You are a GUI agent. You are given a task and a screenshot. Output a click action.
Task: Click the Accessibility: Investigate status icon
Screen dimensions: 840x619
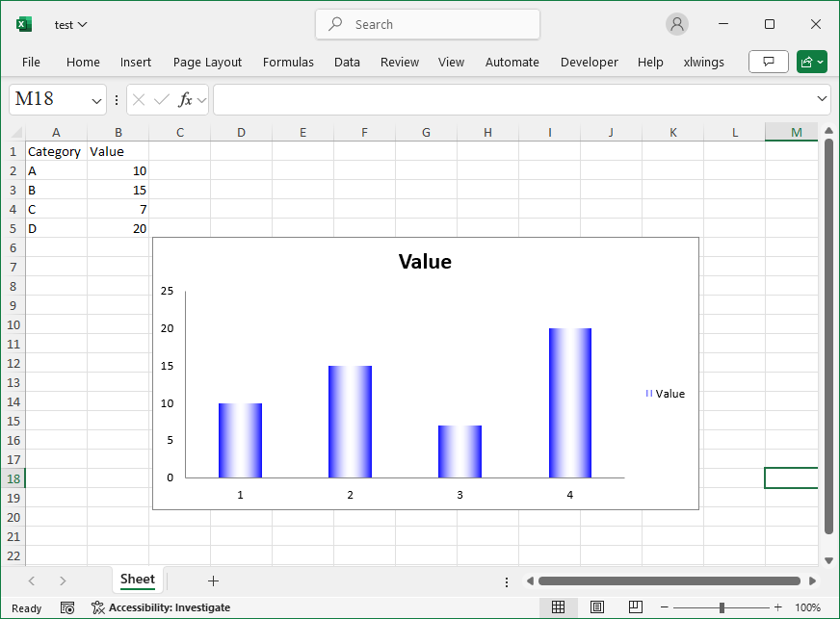[x=97, y=607]
